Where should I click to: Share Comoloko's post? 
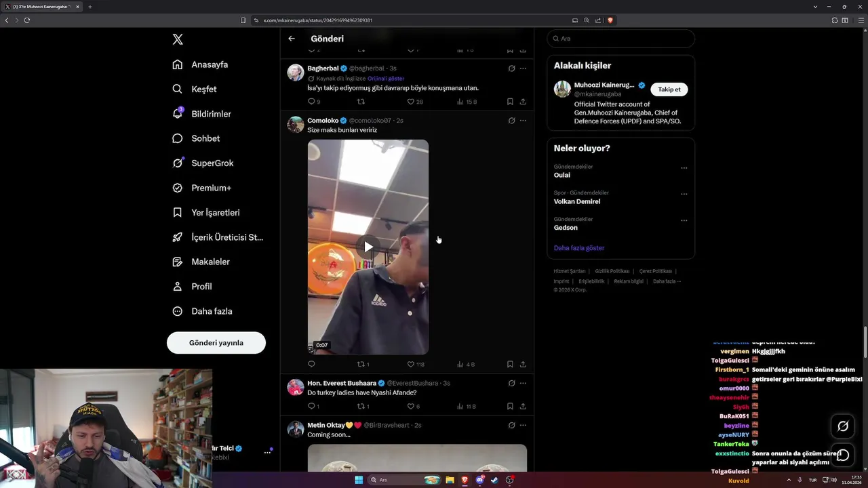point(523,364)
